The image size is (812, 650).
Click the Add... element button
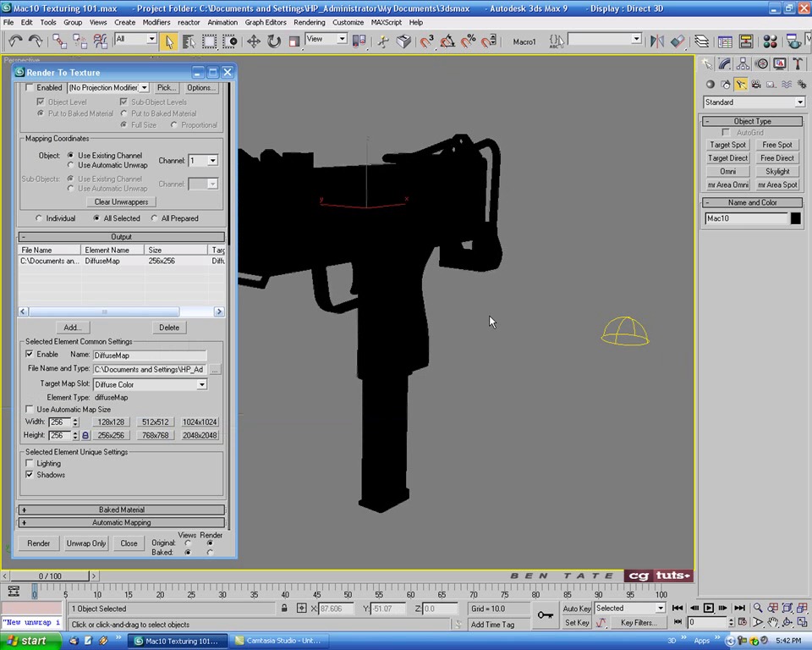click(73, 328)
